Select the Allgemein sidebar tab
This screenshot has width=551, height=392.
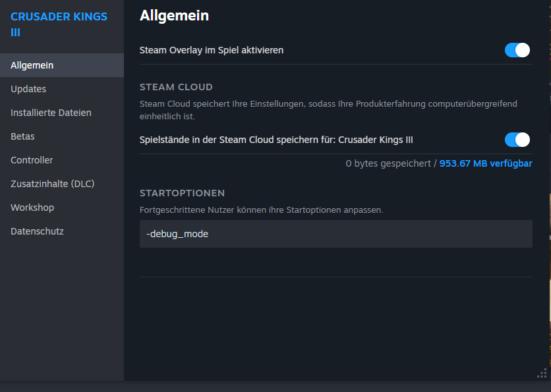[62, 65]
